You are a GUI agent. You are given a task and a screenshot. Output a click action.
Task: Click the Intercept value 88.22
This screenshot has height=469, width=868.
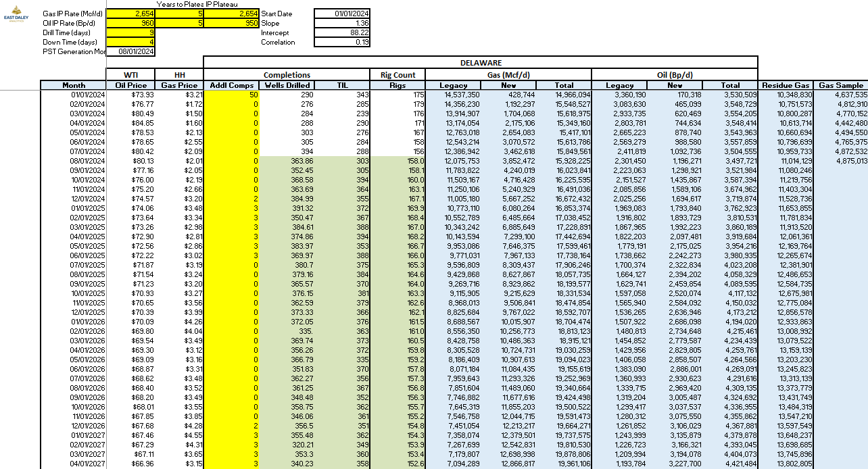pos(343,32)
